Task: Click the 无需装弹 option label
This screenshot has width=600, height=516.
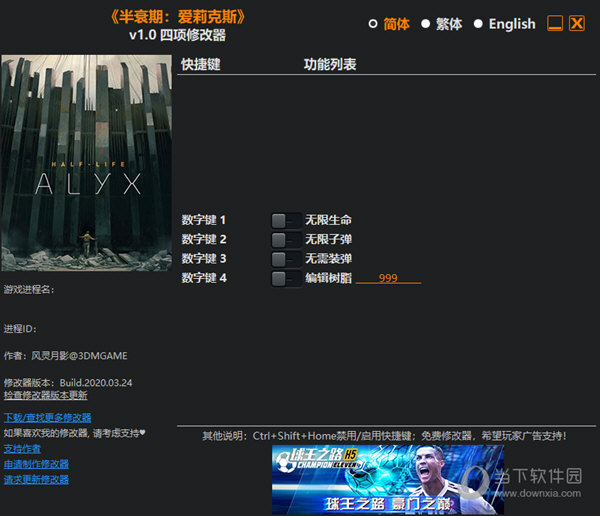Action: (328, 259)
